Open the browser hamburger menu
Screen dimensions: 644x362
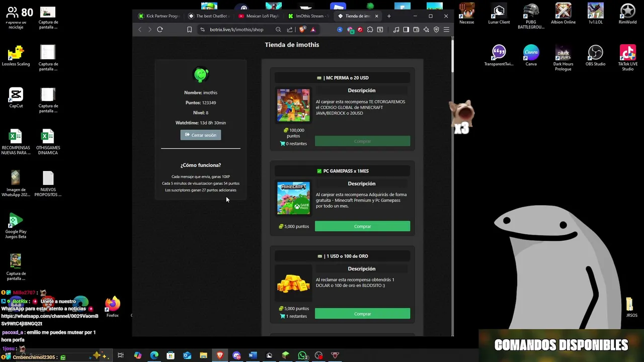click(446, 30)
